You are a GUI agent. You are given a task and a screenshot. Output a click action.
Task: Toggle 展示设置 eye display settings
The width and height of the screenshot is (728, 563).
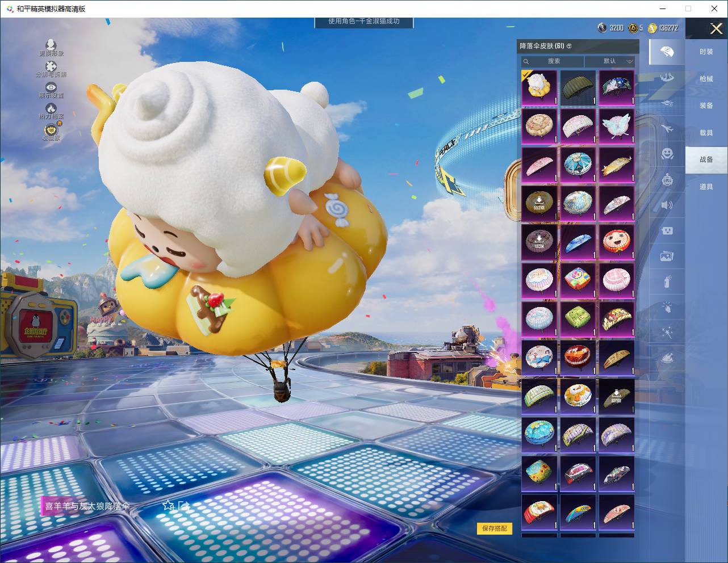pos(51,87)
